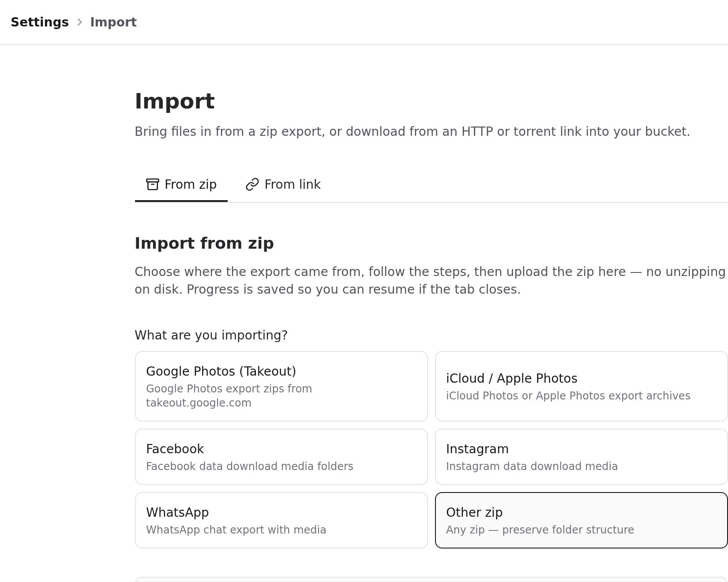Click 'WhatsApp chat export with media' text
This screenshot has width=728, height=582.
[x=236, y=530]
